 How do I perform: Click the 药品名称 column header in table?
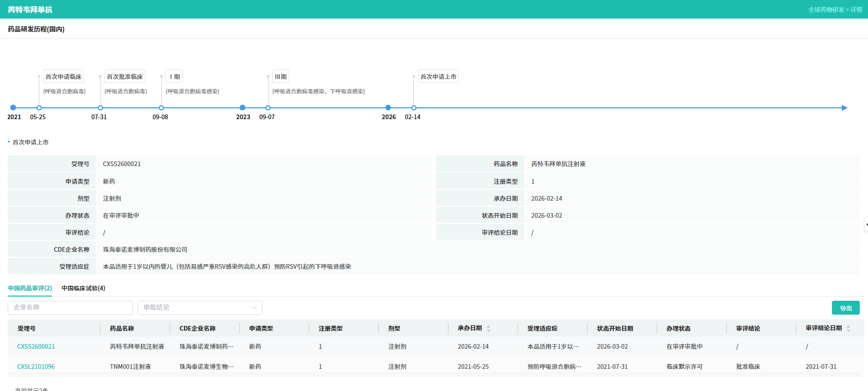click(x=122, y=329)
